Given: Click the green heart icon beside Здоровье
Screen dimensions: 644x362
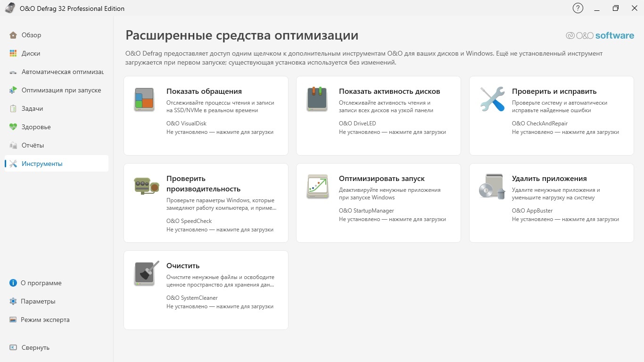Looking at the screenshot, I should (13, 127).
